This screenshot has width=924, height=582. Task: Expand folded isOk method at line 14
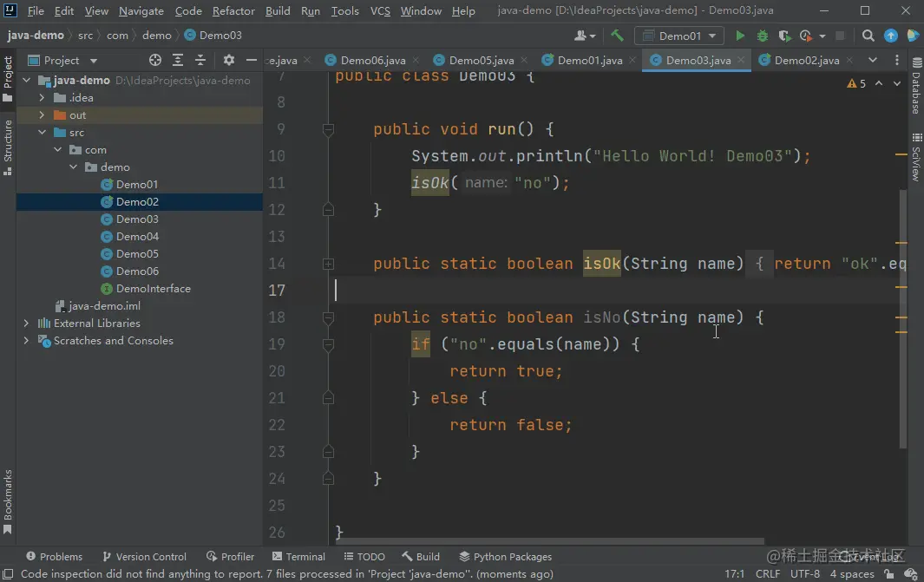329,264
